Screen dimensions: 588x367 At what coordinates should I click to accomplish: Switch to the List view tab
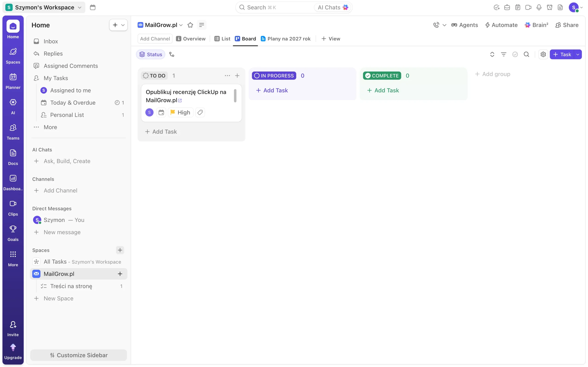click(x=222, y=39)
